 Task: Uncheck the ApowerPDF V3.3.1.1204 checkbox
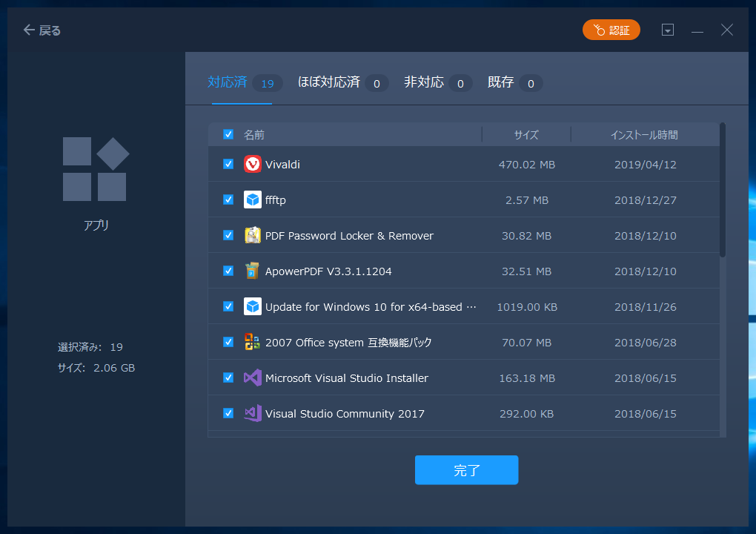228,271
